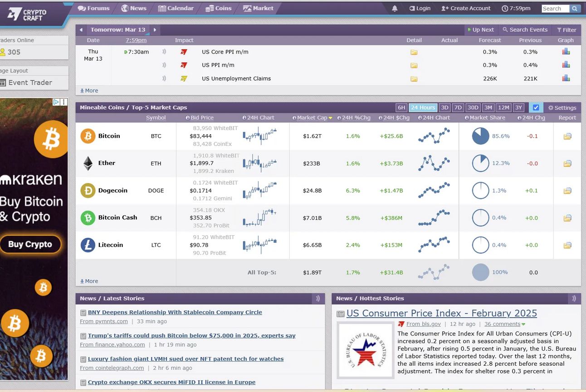Expand More under Mineable Coins list
The image size is (586, 392).
click(89, 281)
